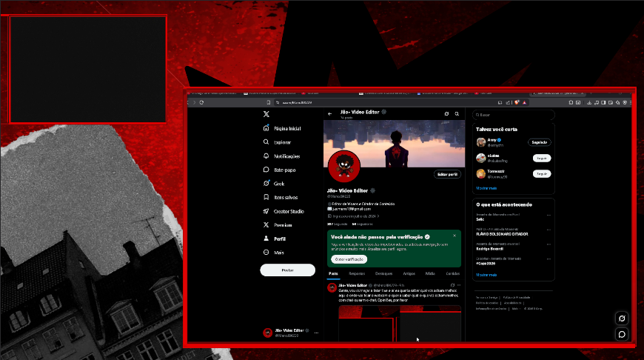Open Explorar search icon in sidebar
Viewport: 644px width, 360px height.
[x=266, y=142]
